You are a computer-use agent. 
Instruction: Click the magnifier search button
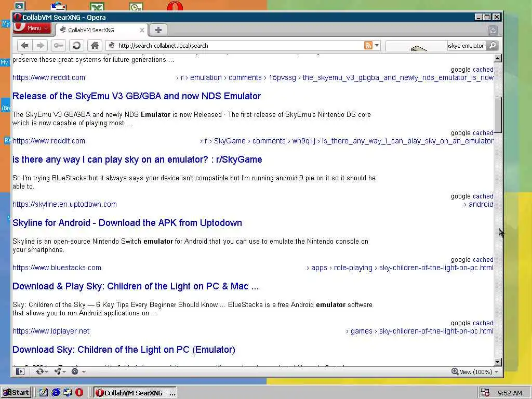[x=492, y=46]
